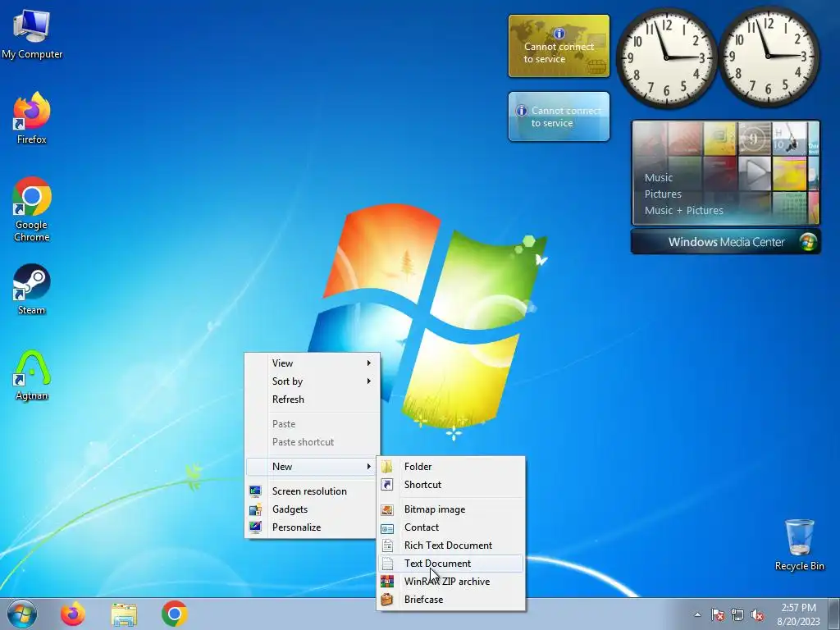This screenshot has height=630, width=840.
Task: Open Action Center flag tray icon
Action: 718,614
